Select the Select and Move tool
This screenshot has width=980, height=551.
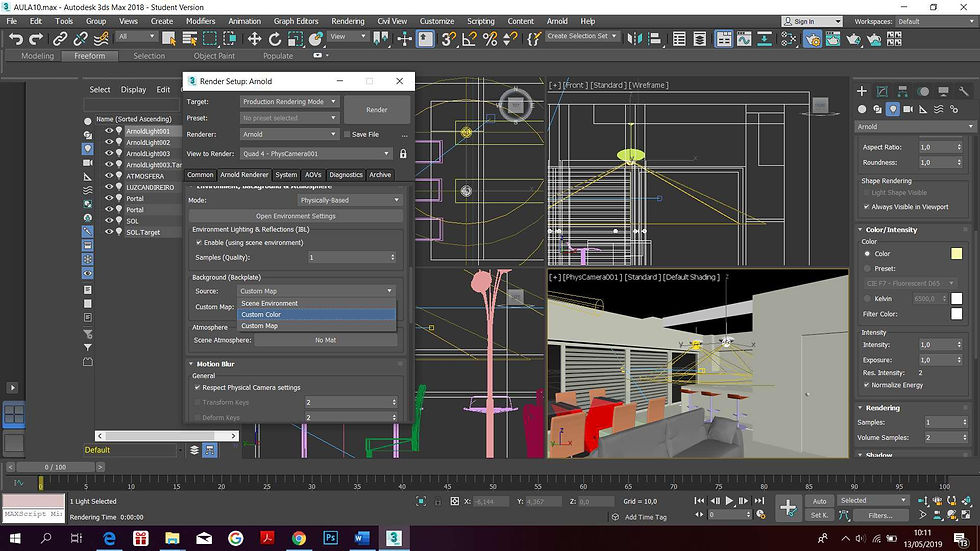coord(254,39)
